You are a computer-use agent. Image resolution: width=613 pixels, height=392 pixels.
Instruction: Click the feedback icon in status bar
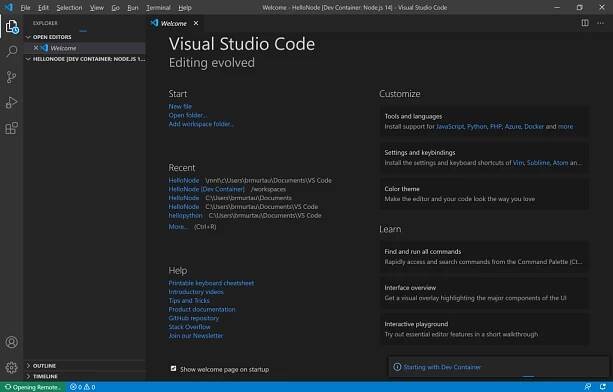pos(588,387)
